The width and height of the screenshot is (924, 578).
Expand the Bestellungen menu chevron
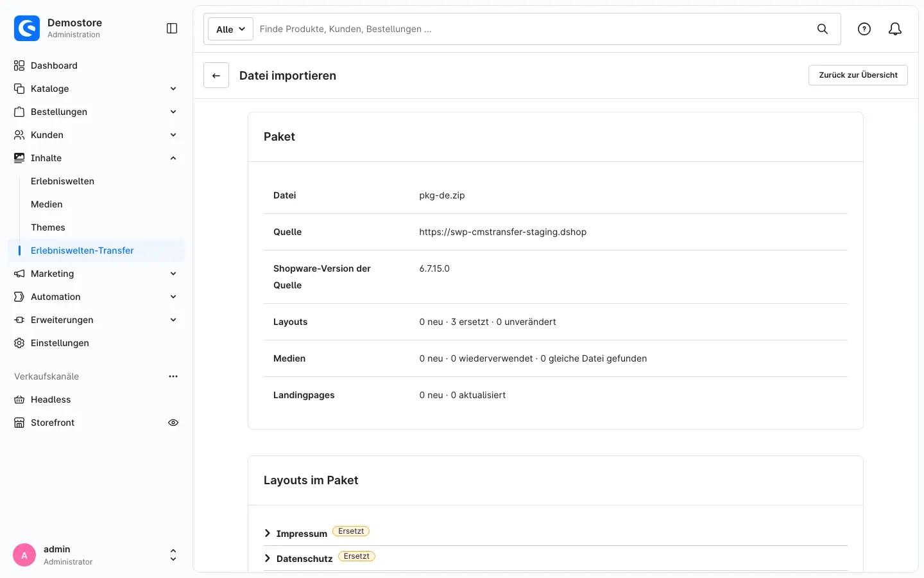point(173,112)
